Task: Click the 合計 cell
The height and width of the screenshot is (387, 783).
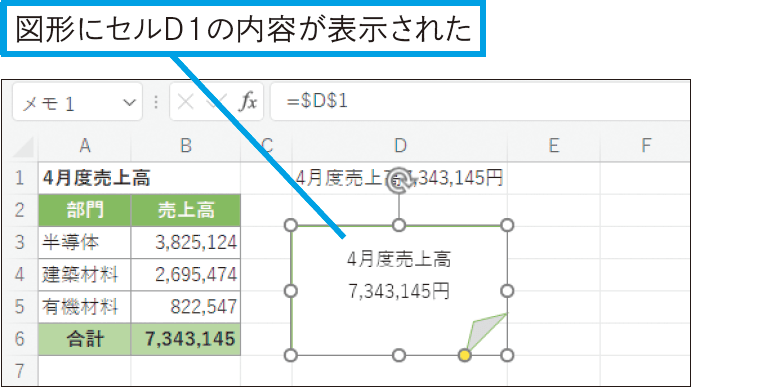Action: (85, 339)
